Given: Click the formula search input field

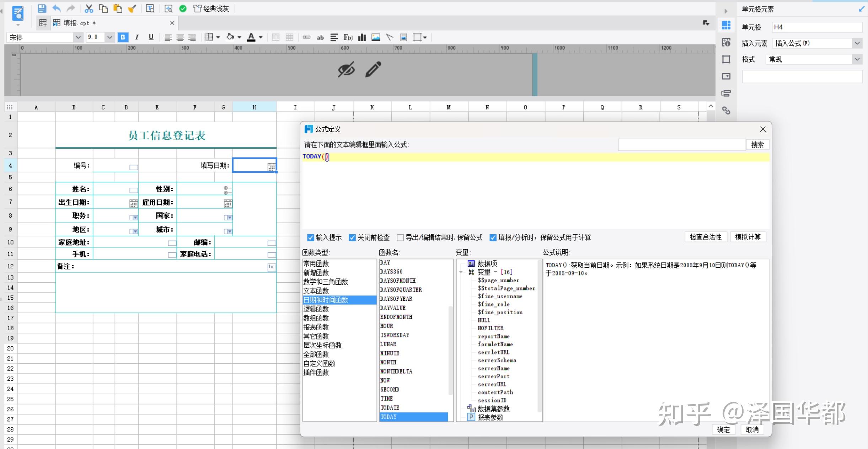Looking at the screenshot, I should coord(682,145).
